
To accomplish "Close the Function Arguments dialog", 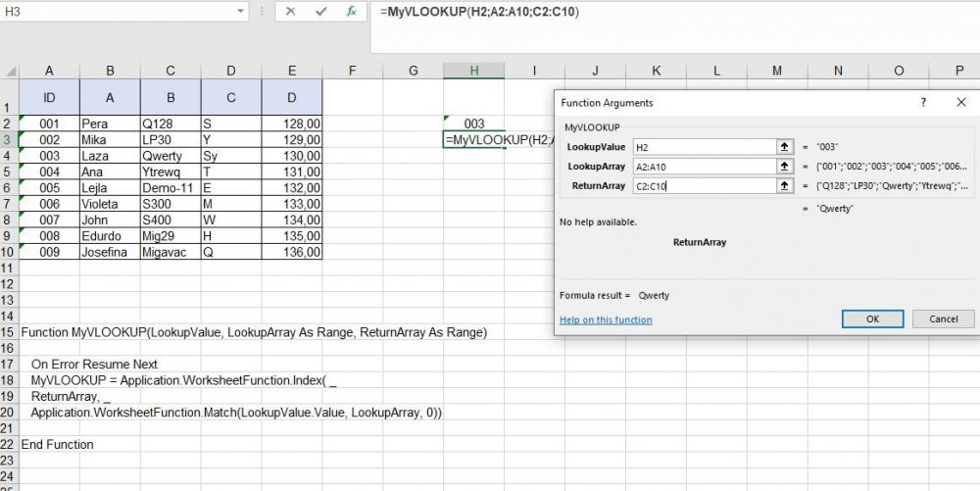I will click(x=961, y=103).
